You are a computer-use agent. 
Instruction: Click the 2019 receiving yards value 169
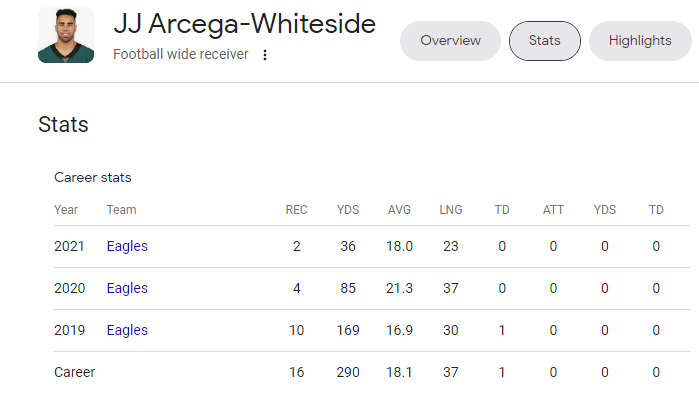click(x=348, y=330)
